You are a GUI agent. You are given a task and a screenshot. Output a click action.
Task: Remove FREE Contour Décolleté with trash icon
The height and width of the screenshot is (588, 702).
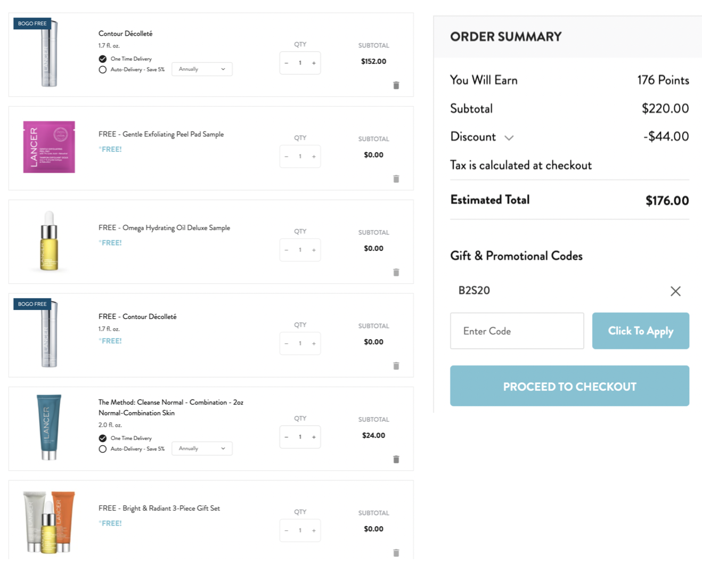click(396, 366)
